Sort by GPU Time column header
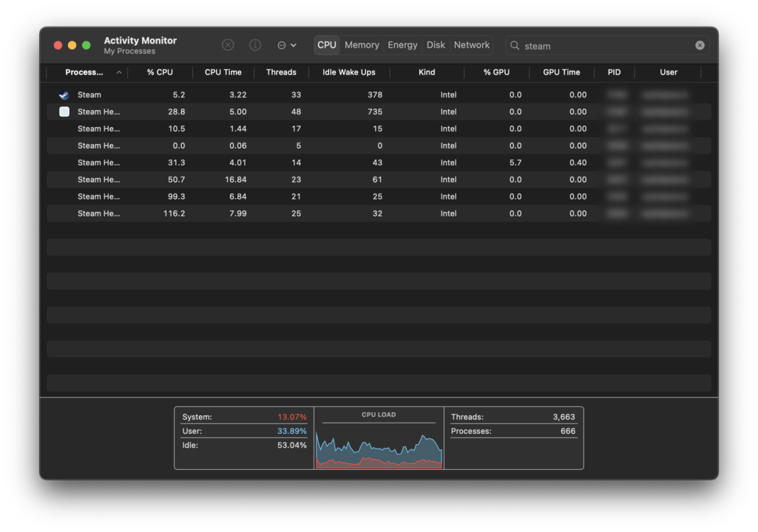Screen dimensions: 758x532 (x=561, y=72)
